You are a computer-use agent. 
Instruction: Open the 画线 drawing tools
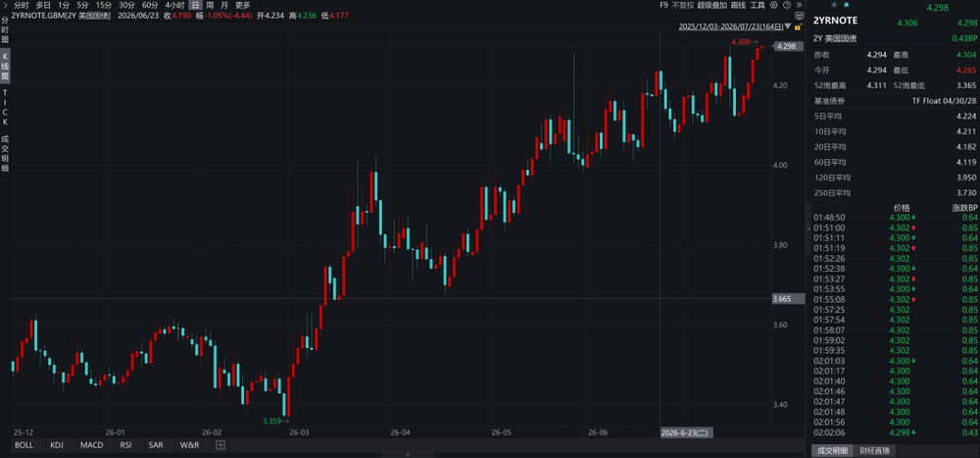[x=738, y=5]
